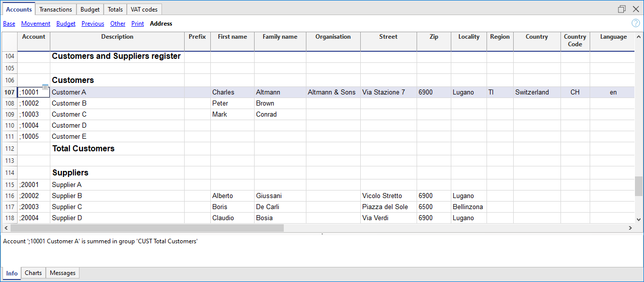Viewport: 644px width, 282px height.
Task: Click the 'en' language cell
Action: click(x=613, y=92)
